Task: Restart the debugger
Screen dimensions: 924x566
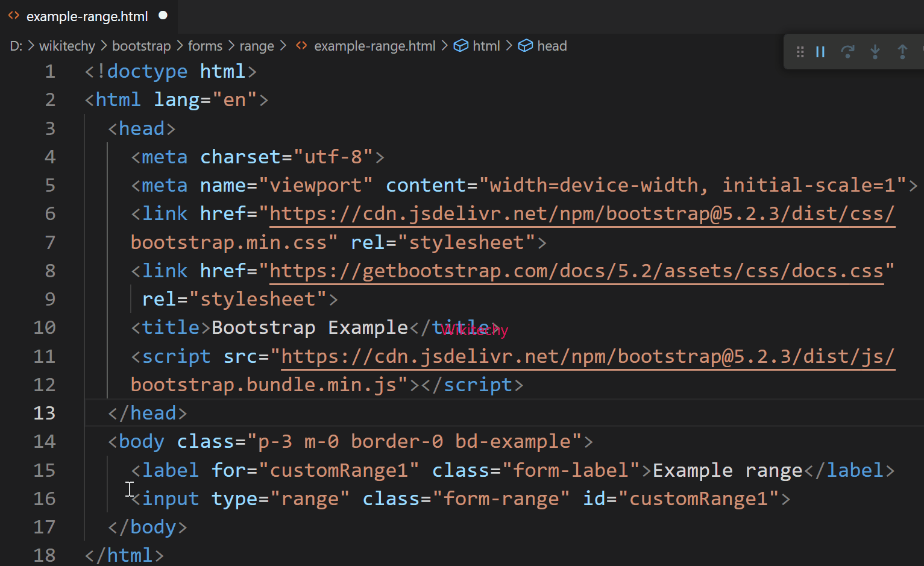Action: coord(848,52)
